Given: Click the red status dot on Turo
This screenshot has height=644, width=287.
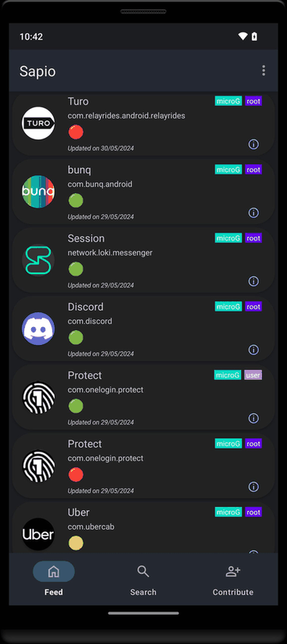Looking at the screenshot, I should tap(76, 132).
